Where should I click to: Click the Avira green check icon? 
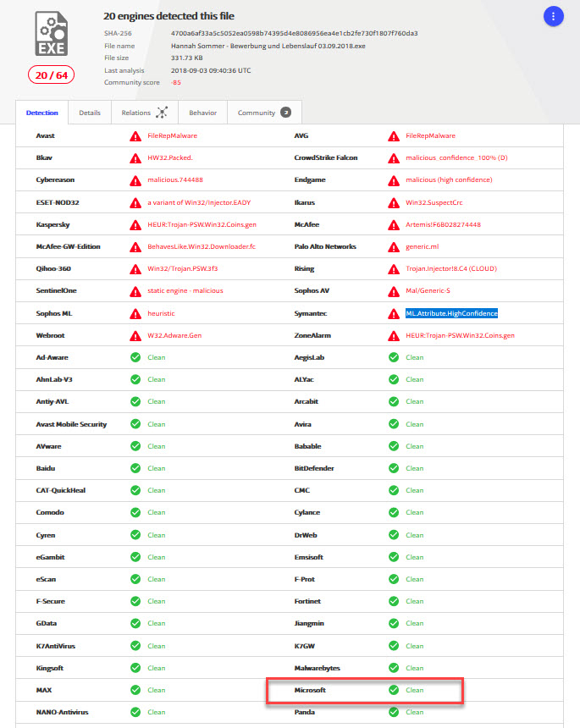(394, 424)
